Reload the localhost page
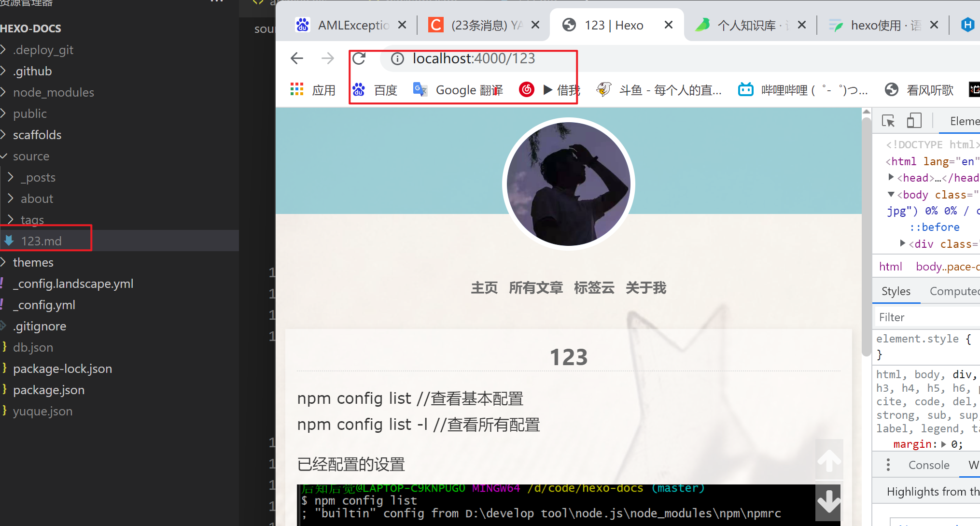 click(359, 59)
